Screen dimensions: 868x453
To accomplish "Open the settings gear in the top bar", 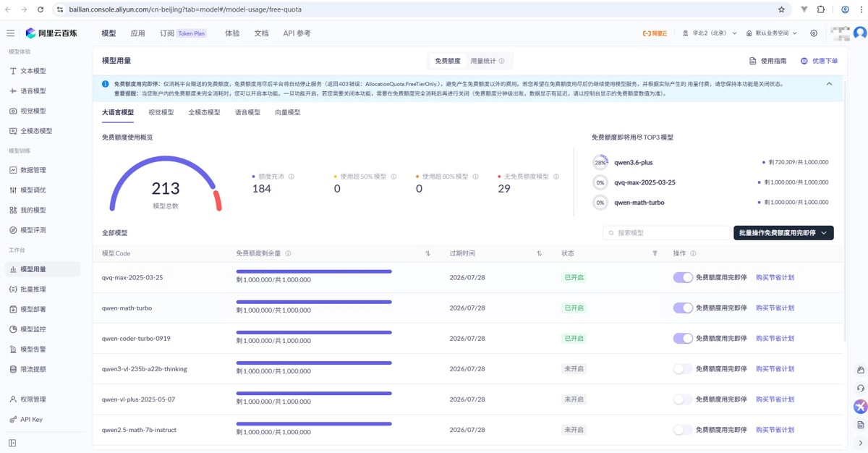I will click(814, 33).
